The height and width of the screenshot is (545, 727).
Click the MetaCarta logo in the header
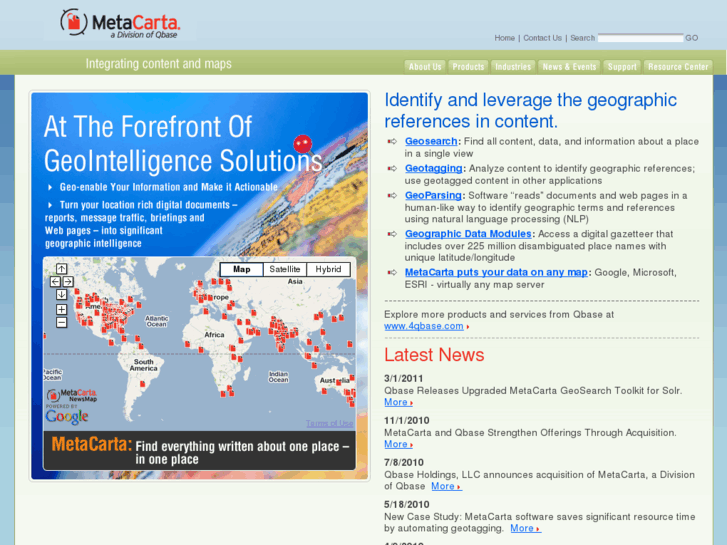click(x=120, y=23)
